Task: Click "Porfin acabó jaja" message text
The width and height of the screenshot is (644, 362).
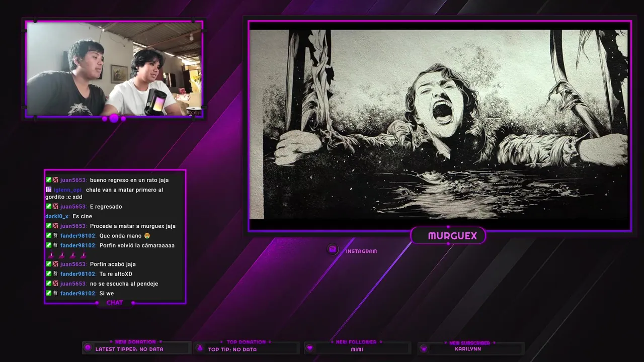Action: 113,264
